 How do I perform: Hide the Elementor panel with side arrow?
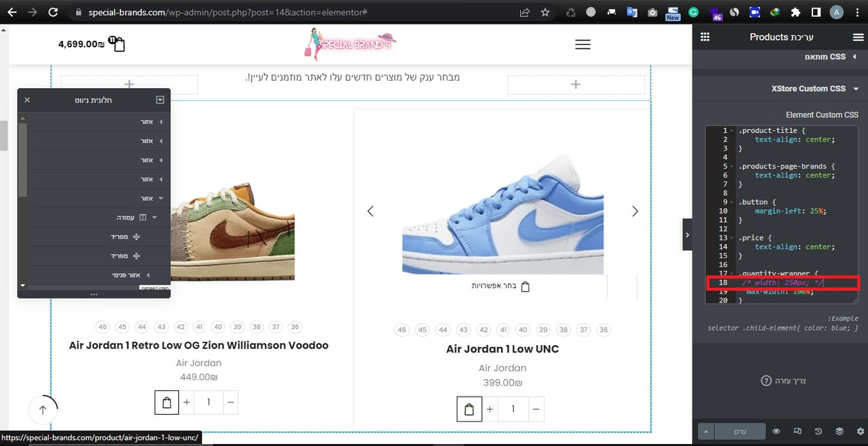click(x=687, y=235)
